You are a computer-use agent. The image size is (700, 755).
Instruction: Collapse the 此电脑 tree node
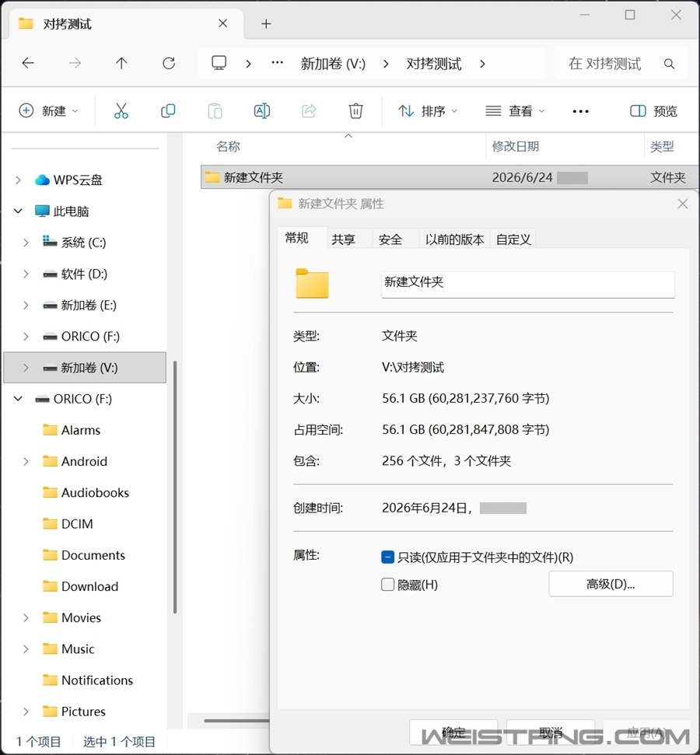18,211
